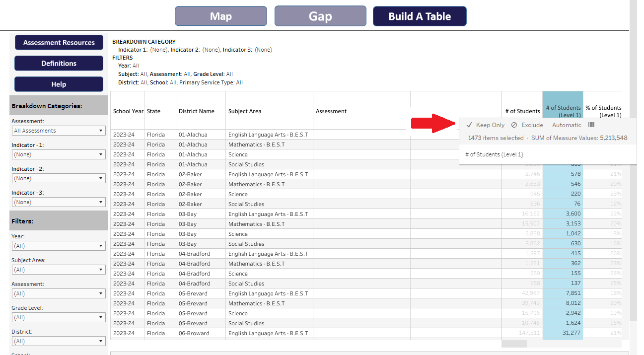Select the Keep Only checkmark icon
The height and width of the screenshot is (355, 644).
(x=469, y=125)
